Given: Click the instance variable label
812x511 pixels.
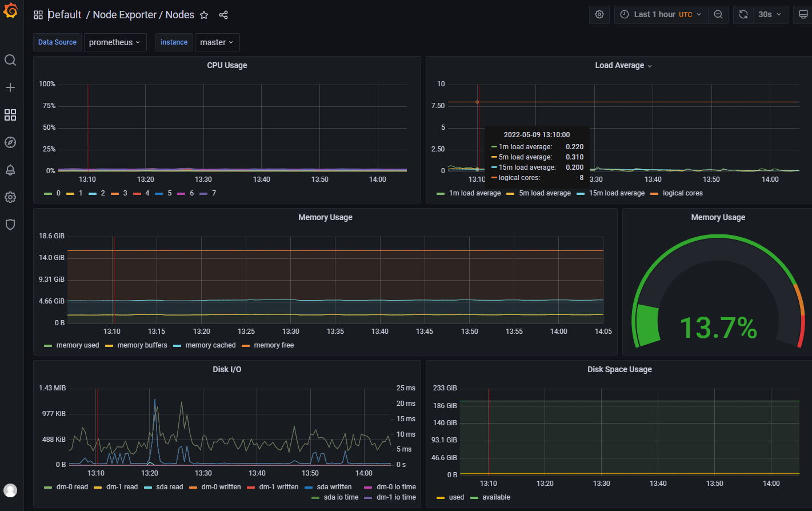Looking at the screenshot, I should point(174,42).
